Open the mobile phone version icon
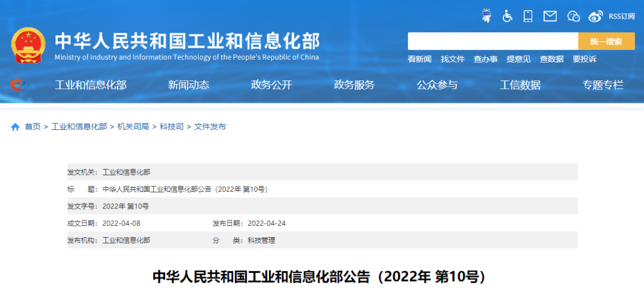Image resolution: width=644 pixels, height=308 pixels. click(528, 16)
